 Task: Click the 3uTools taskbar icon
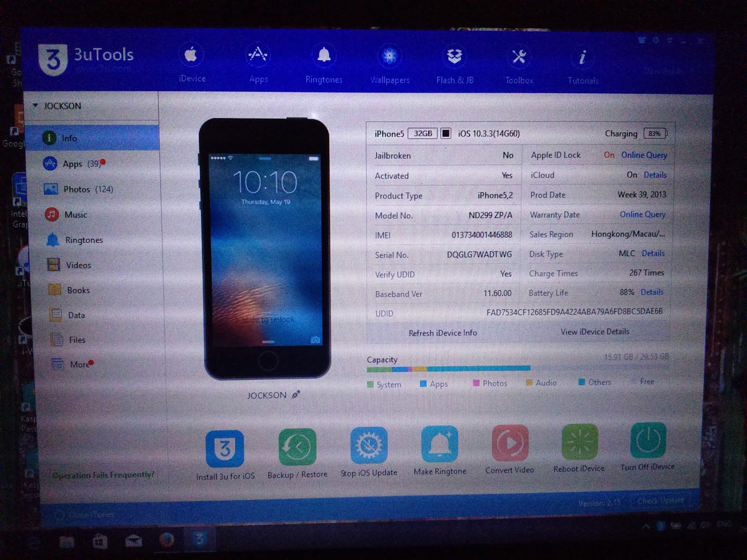200,539
